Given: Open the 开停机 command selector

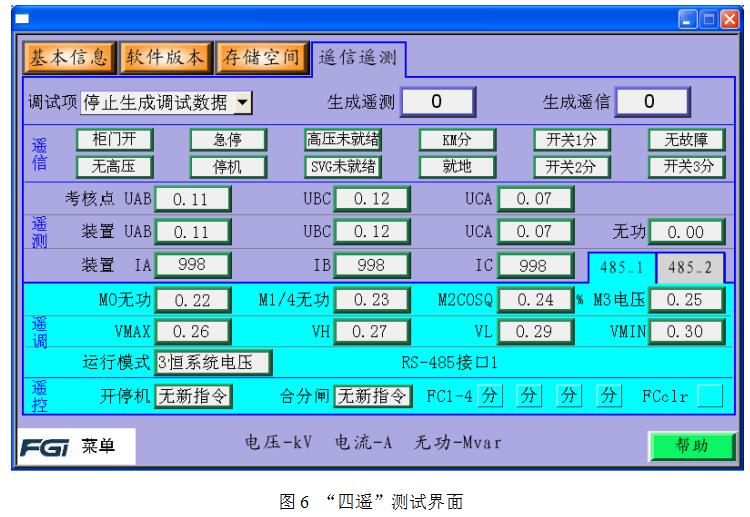Looking at the screenshot, I should click(x=192, y=396).
